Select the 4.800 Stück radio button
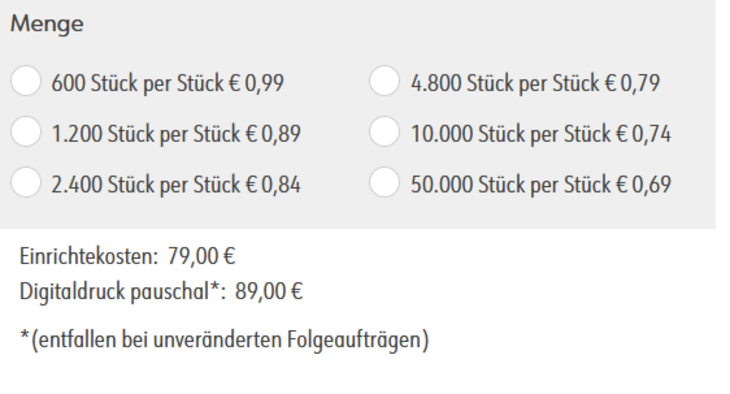730x394 pixels. pyautogui.click(x=384, y=81)
